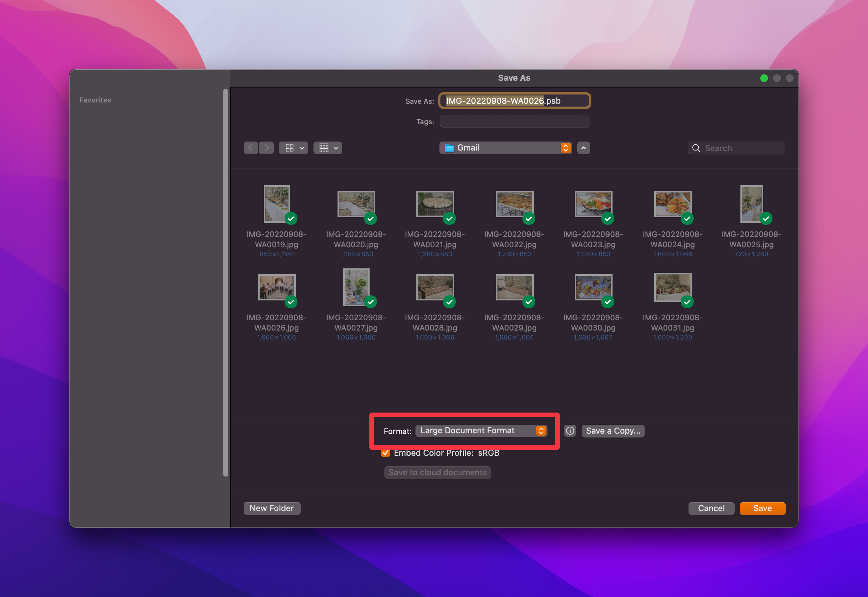
Task: Select the IMG-20220908-WA0024.jpg thumbnail
Action: (x=672, y=204)
